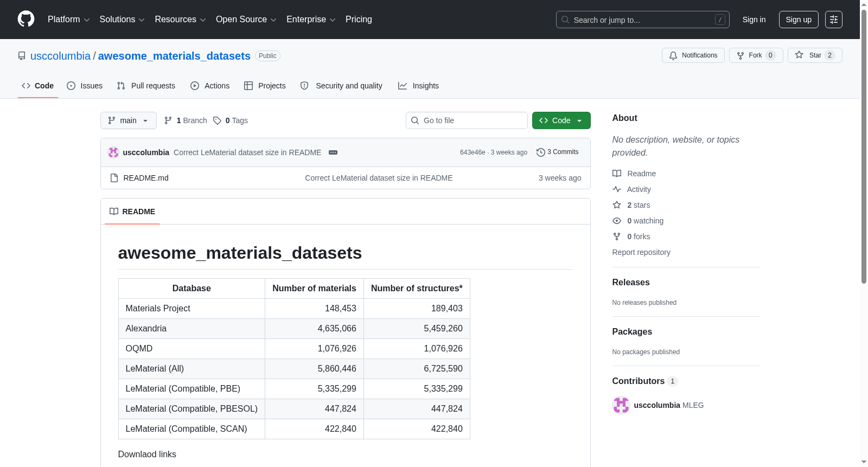This screenshot has height=467, width=868.
Task: Expand the Solutions menu
Action: point(122,20)
